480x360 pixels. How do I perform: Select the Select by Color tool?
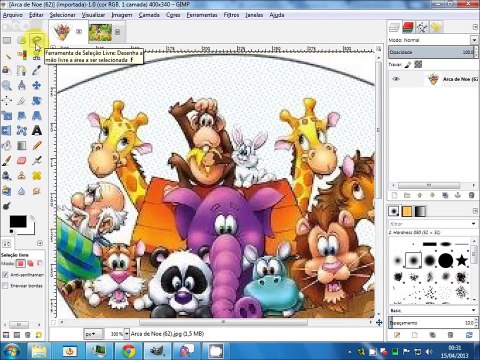(22, 55)
